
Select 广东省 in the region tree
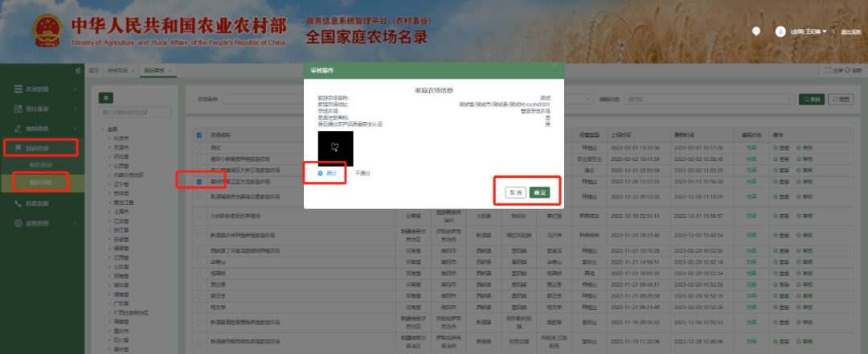pyautogui.click(x=121, y=303)
